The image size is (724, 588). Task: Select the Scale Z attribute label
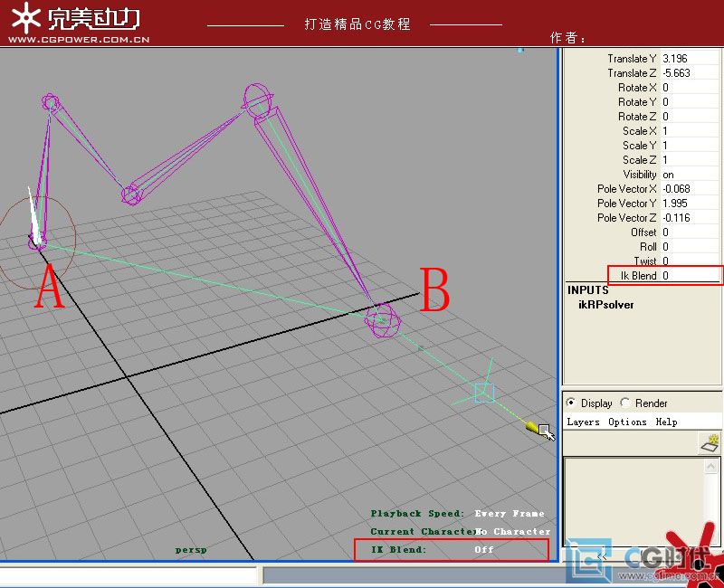pos(640,160)
